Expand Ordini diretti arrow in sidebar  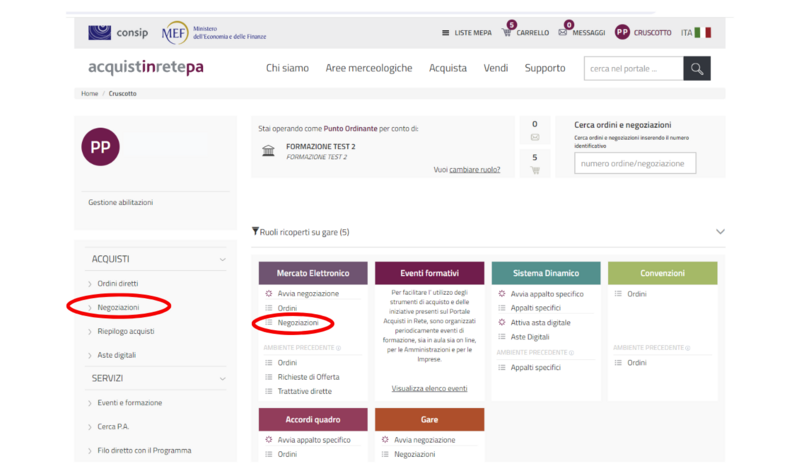click(90, 284)
